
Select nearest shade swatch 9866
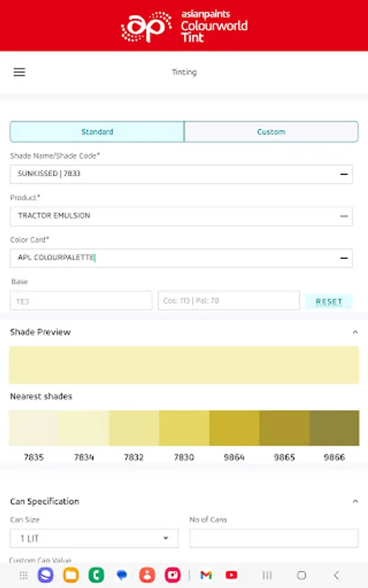pyautogui.click(x=334, y=428)
